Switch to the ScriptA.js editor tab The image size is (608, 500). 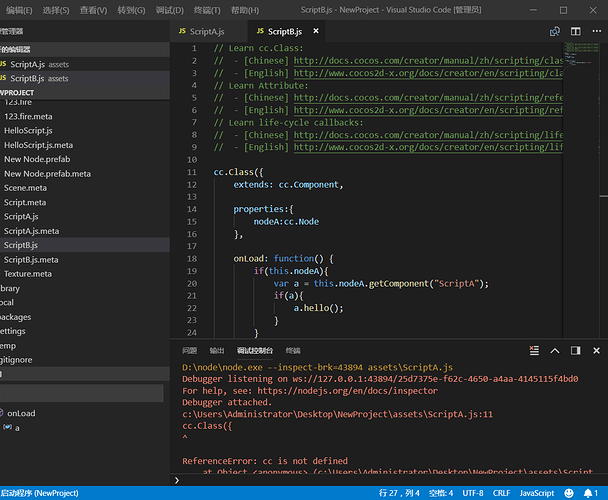pyautogui.click(x=206, y=31)
